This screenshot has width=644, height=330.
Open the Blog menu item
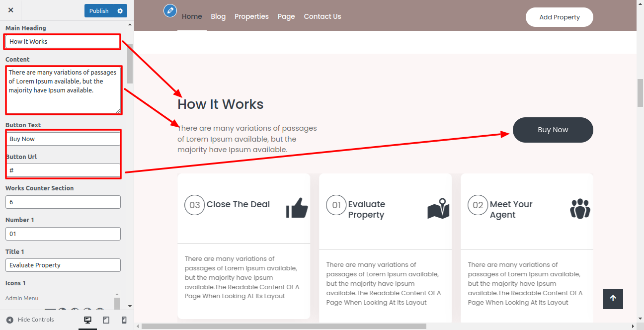pyautogui.click(x=218, y=16)
